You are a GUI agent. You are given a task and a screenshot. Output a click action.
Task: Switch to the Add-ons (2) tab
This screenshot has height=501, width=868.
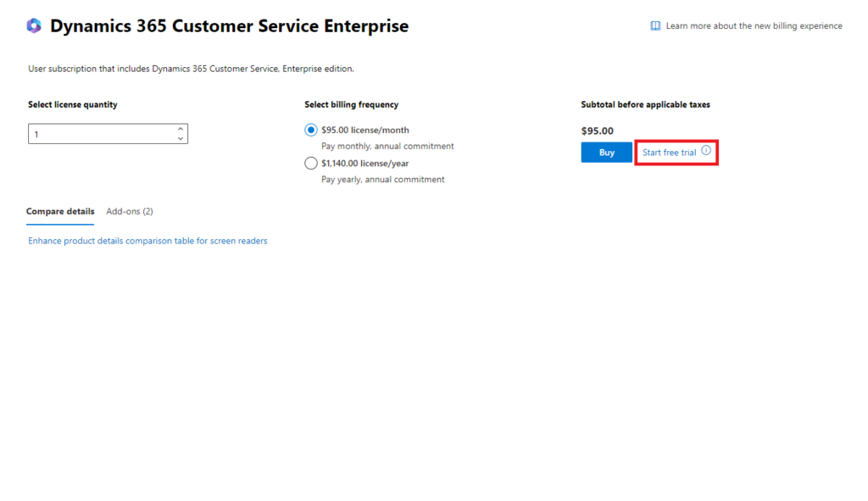pos(130,211)
